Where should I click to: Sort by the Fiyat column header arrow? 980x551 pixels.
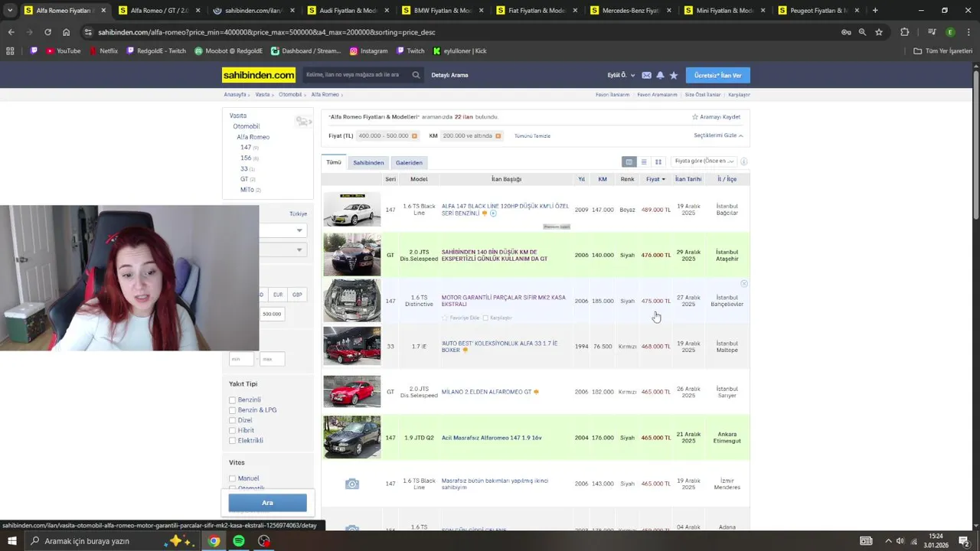point(663,179)
